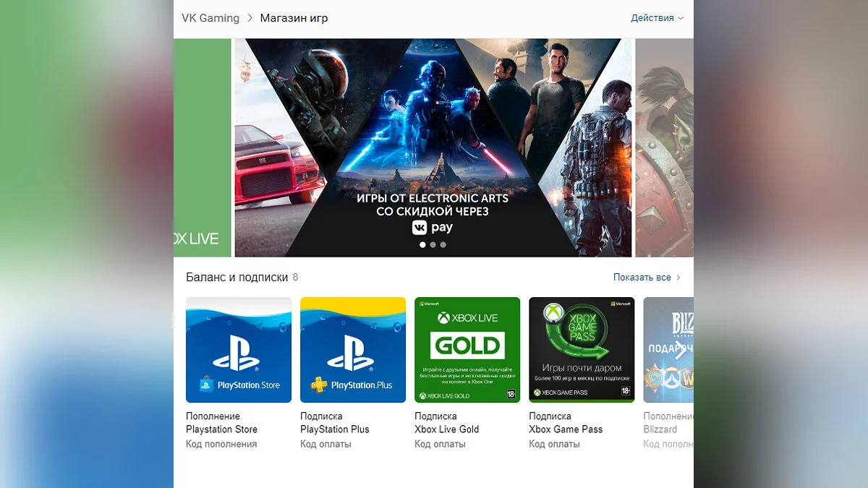Viewport: 868px width, 488px height.
Task: Open the PlayStation Store card image
Action: pos(239,350)
